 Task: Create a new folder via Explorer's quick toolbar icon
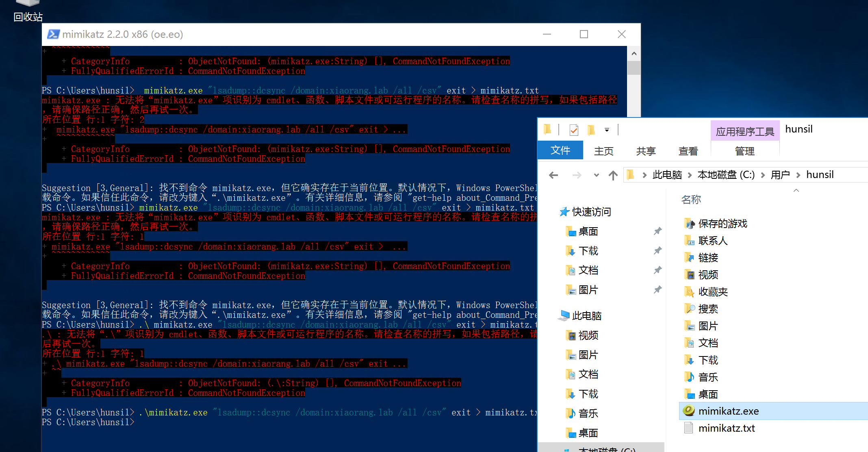pos(591,130)
